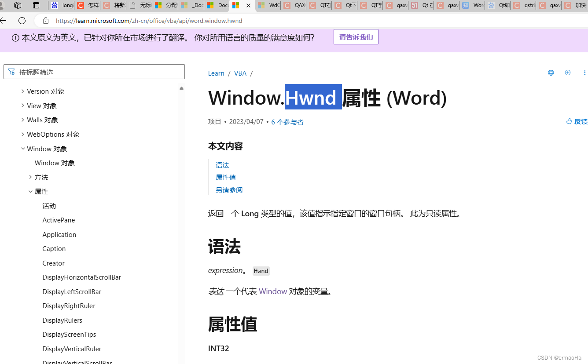Select Creator in the sidebar

click(x=54, y=263)
